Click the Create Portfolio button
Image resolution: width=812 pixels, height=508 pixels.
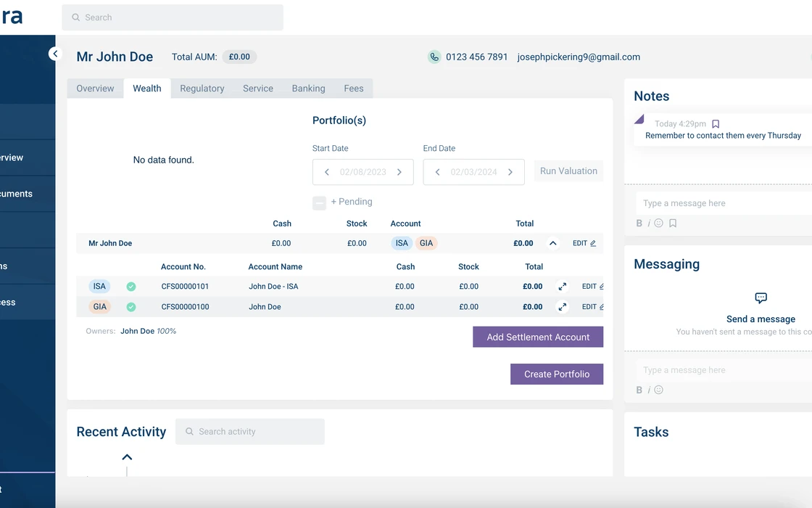(x=557, y=374)
